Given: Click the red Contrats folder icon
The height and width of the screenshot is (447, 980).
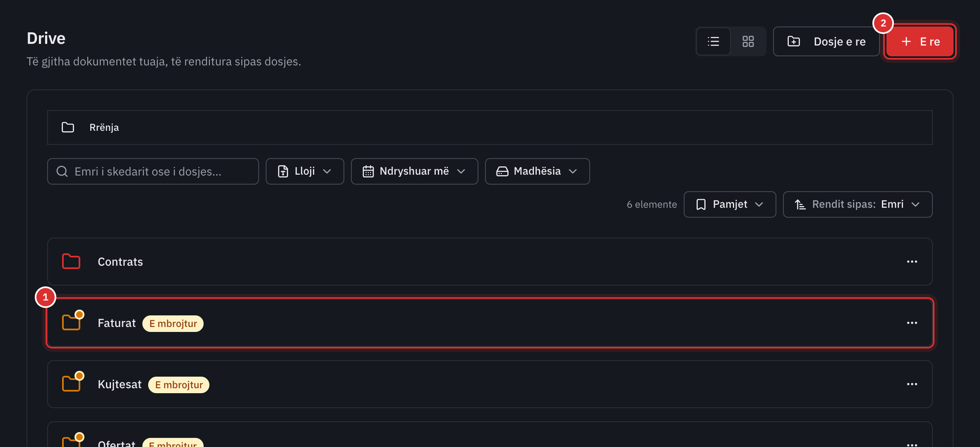Looking at the screenshot, I should [71, 262].
